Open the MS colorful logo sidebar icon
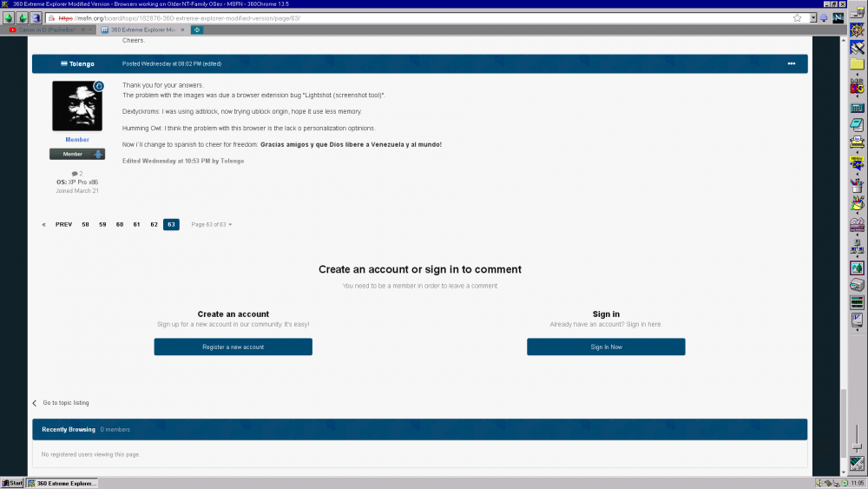868x489 pixels. (x=857, y=87)
